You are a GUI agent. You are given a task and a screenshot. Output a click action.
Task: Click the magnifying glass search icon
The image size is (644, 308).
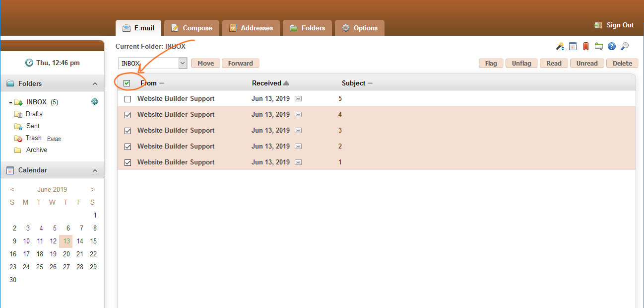click(625, 46)
